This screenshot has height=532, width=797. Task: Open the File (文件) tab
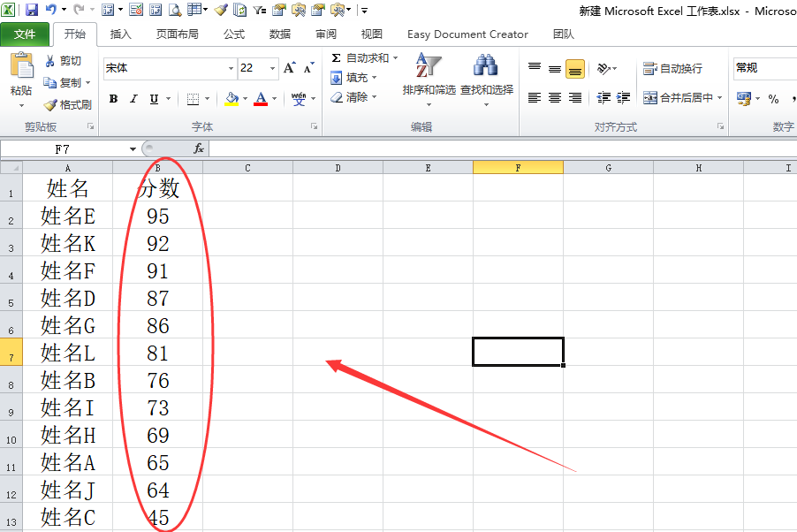pyautogui.click(x=25, y=34)
